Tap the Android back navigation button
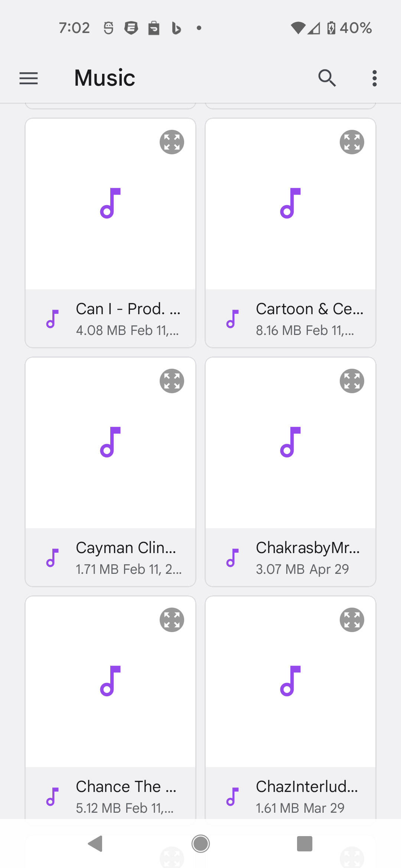Viewport: 401px width, 868px height. coord(95,844)
